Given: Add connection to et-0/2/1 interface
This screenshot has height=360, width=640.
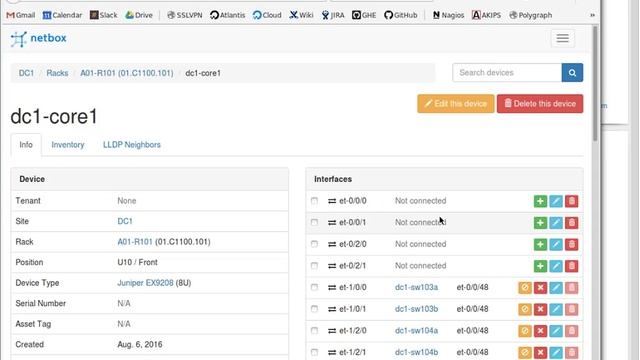Looking at the screenshot, I should coord(540,266).
